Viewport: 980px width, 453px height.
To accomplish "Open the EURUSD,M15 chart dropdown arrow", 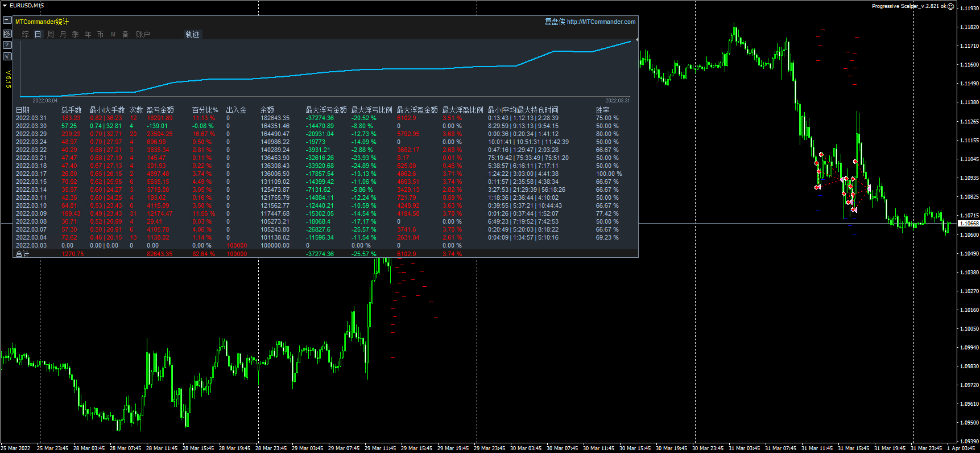I will 5,5.
